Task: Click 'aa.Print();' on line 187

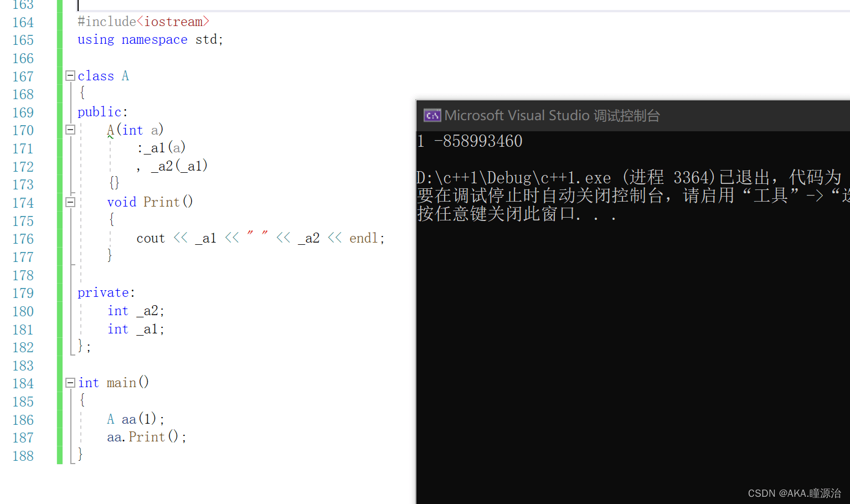Action: pyautogui.click(x=146, y=437)
